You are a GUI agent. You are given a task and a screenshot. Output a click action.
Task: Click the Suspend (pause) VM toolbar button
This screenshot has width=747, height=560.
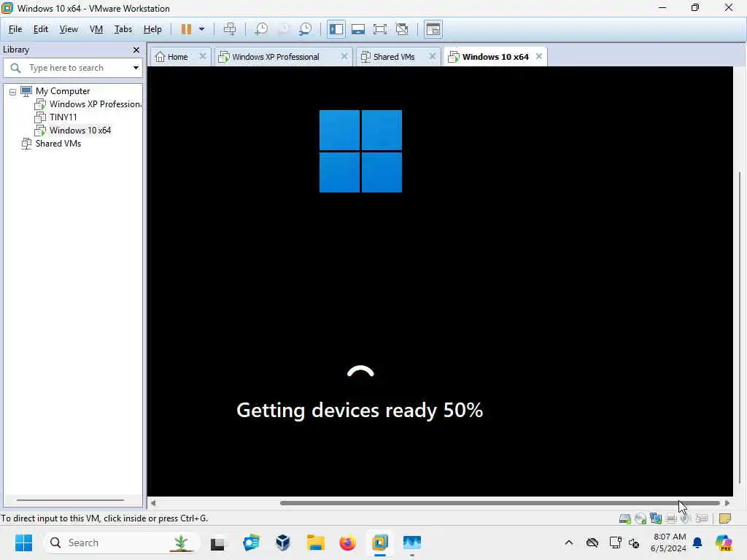pyautogui.click(x=186, y=29)
